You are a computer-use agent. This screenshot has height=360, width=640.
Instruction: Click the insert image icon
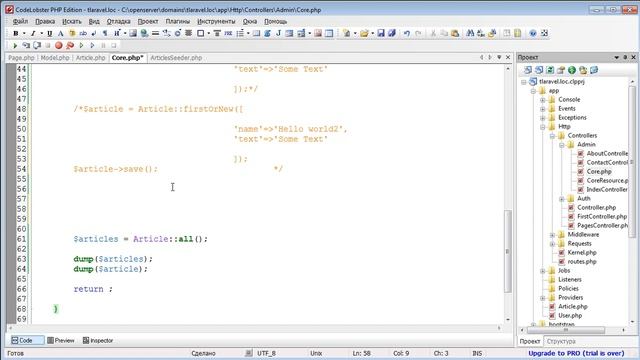pos(133,33)
